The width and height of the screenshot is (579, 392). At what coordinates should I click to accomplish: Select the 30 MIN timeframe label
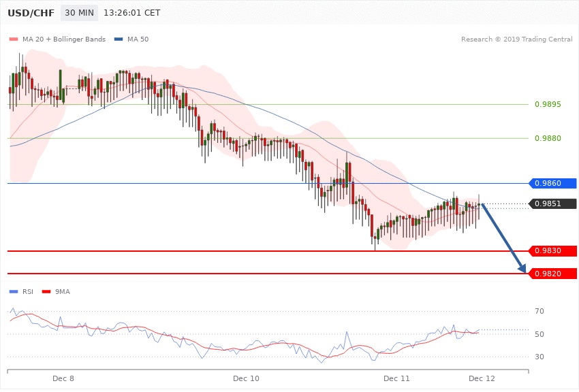click(79, 13)
